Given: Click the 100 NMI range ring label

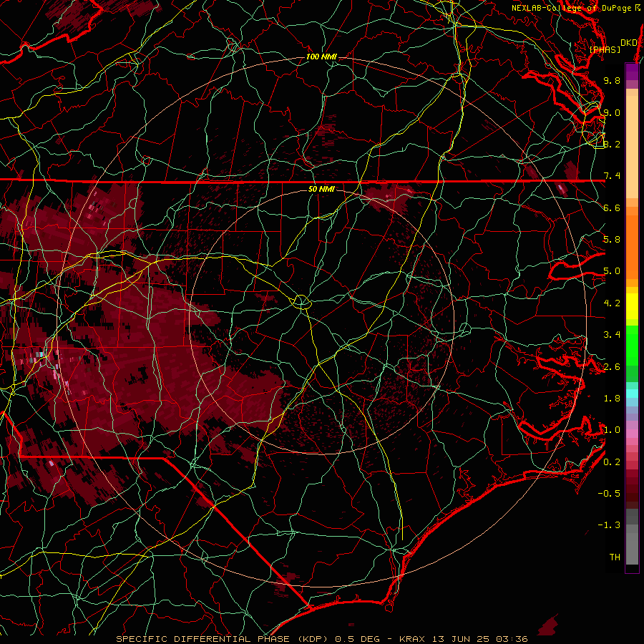Looking at the screenshot, I should pyautogui.click(x=321, y=57).
